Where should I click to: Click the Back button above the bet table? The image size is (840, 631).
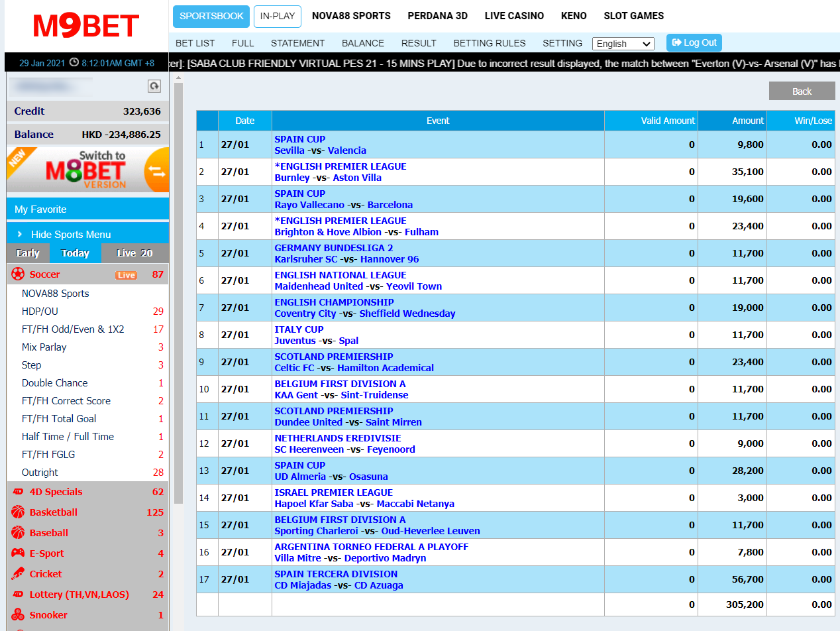click(x=802, y=91)
